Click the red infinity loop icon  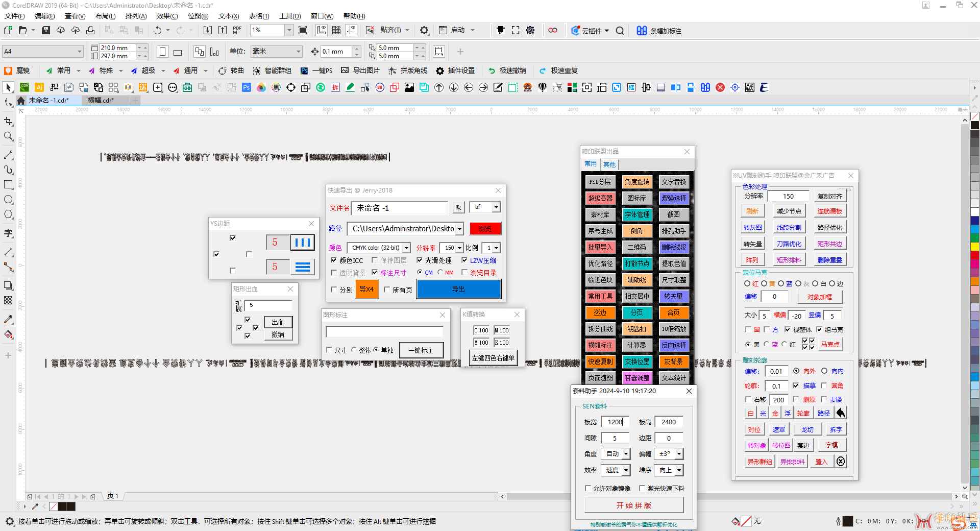[x=553, y=31]
